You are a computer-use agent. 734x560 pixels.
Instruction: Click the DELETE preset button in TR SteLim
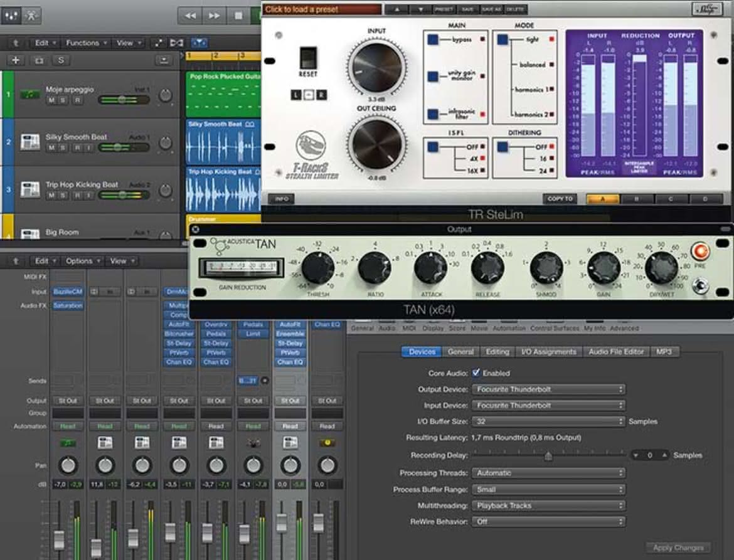(x=516, y=9)
